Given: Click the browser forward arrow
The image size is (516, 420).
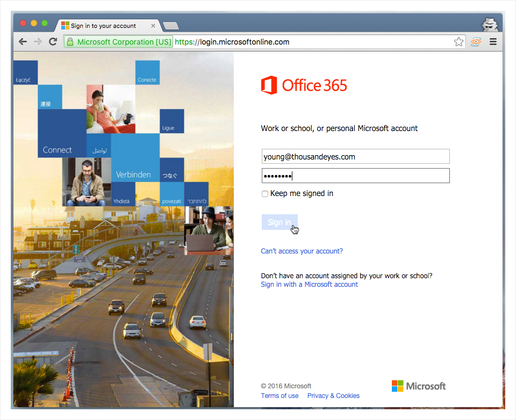Looking at the screenshot, I should coord(38,42).
